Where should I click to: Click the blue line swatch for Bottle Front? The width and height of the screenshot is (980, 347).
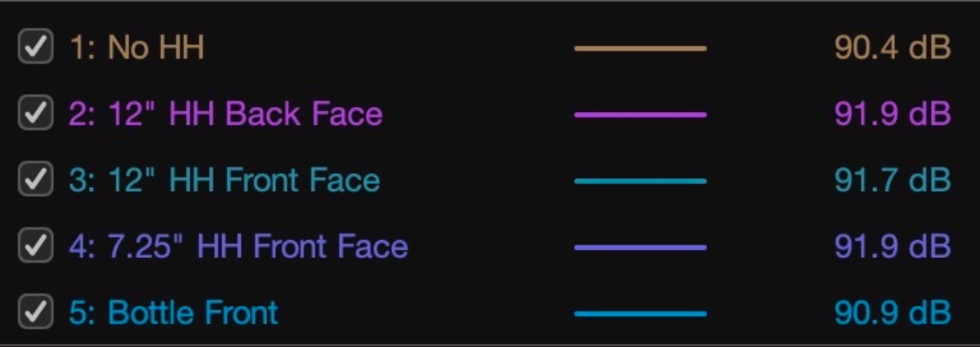tap(640, 314)
